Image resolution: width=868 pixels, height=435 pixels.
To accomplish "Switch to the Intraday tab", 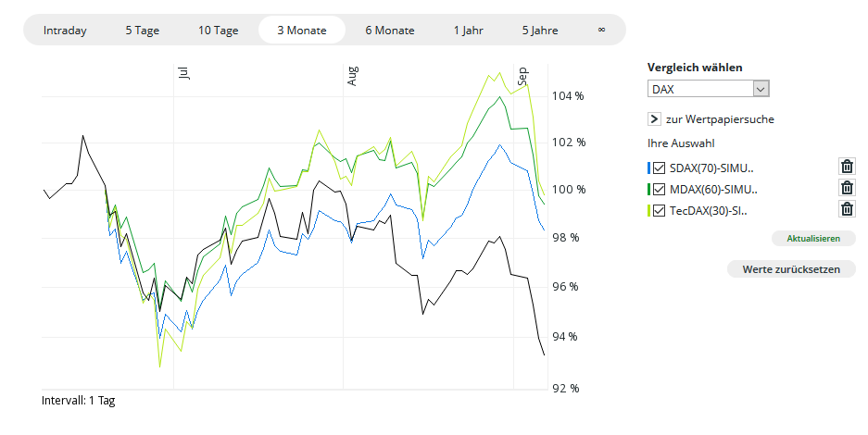I will (65, 30).
